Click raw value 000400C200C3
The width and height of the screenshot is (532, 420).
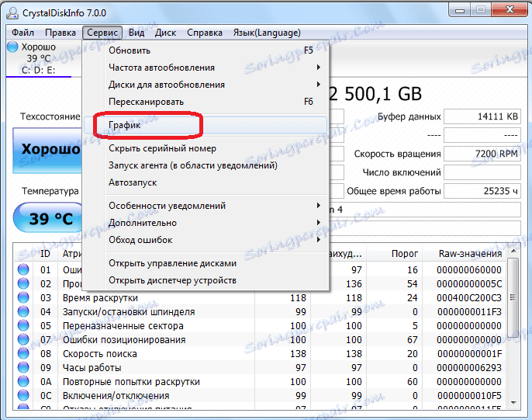469,298
